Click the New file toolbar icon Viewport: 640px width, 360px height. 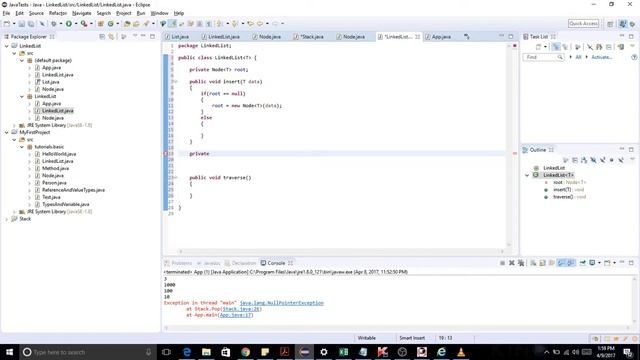(7, 24)
